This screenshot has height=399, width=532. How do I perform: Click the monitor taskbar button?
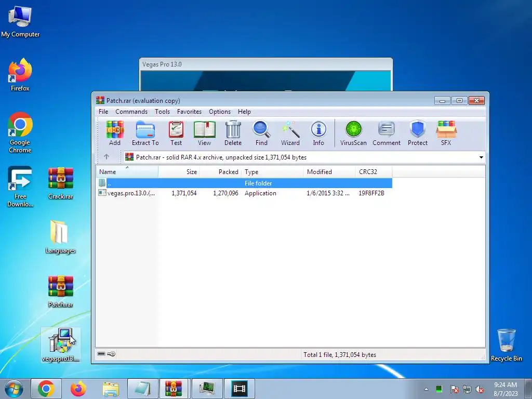coord(207,389)
